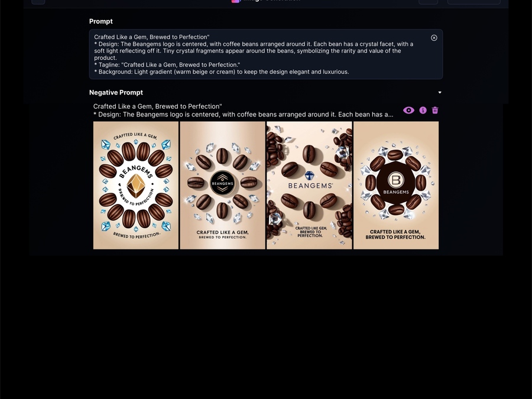This screenshot has width=532, height=399.
Task: Click the small square button in header right
Action: [x=428, y=2]
